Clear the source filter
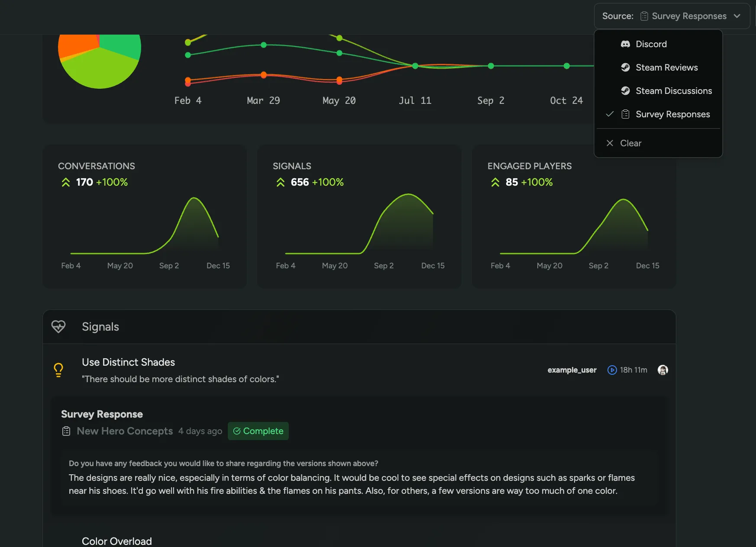 pos(630,143)
